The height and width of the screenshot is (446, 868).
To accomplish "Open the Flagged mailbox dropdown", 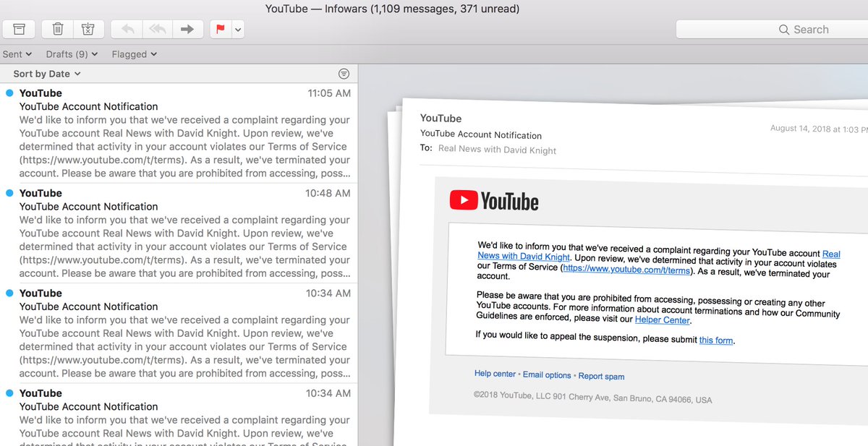I will [135, 54].
